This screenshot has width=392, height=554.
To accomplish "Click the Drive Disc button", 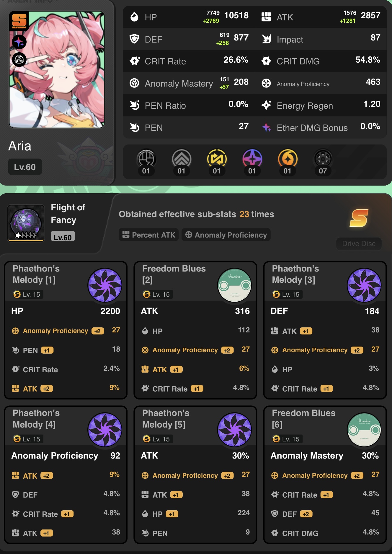I will pyautogui.click(x=359, y=244).
